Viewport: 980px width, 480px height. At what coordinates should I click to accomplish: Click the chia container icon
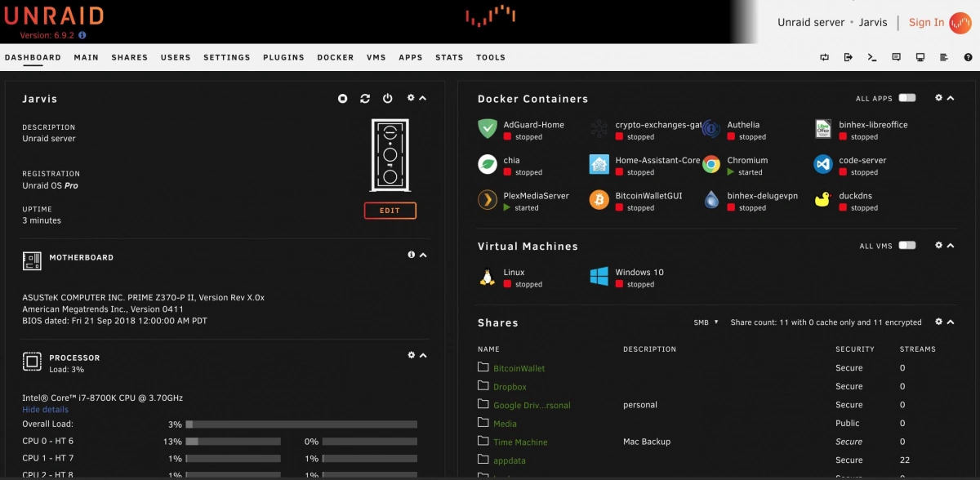[x=488, y=164]
